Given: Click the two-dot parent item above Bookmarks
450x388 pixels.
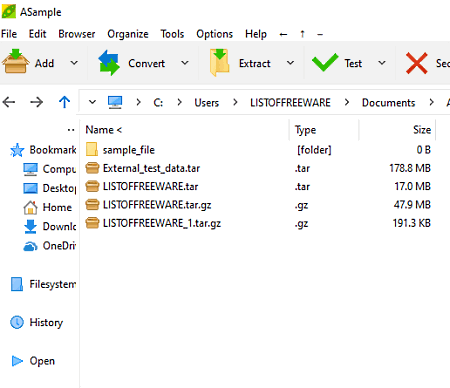Looking at the screenshot, I should 71,130.
